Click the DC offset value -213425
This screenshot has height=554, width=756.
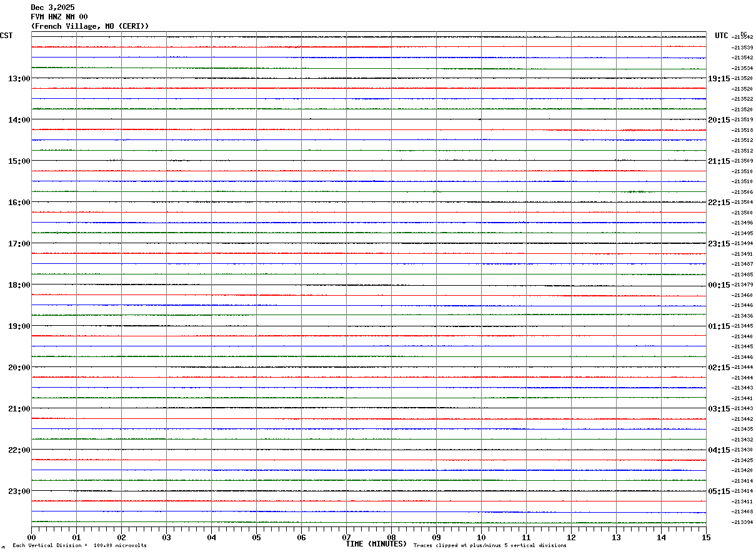742,460
